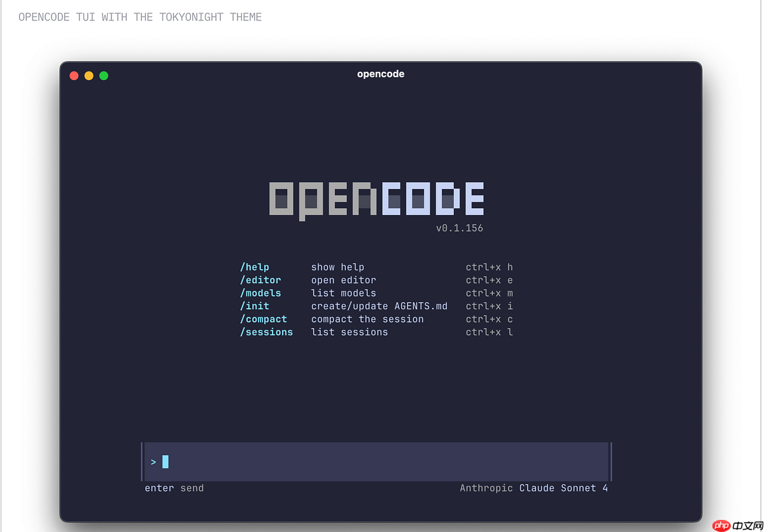Maximize the opencode window with green button
The image size is (764, 532).
click(104, 76)
